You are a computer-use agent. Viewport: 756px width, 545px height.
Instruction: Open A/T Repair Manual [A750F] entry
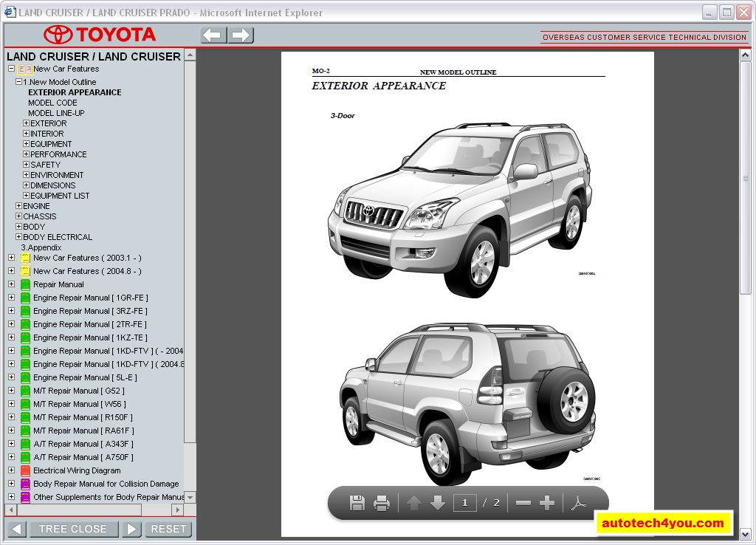coord(83,457)
